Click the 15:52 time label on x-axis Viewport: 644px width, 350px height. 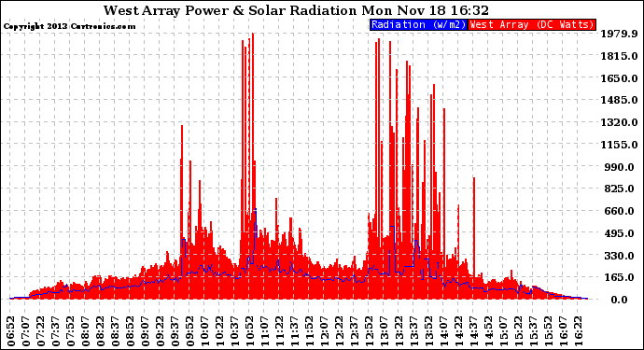pos(548,331)
